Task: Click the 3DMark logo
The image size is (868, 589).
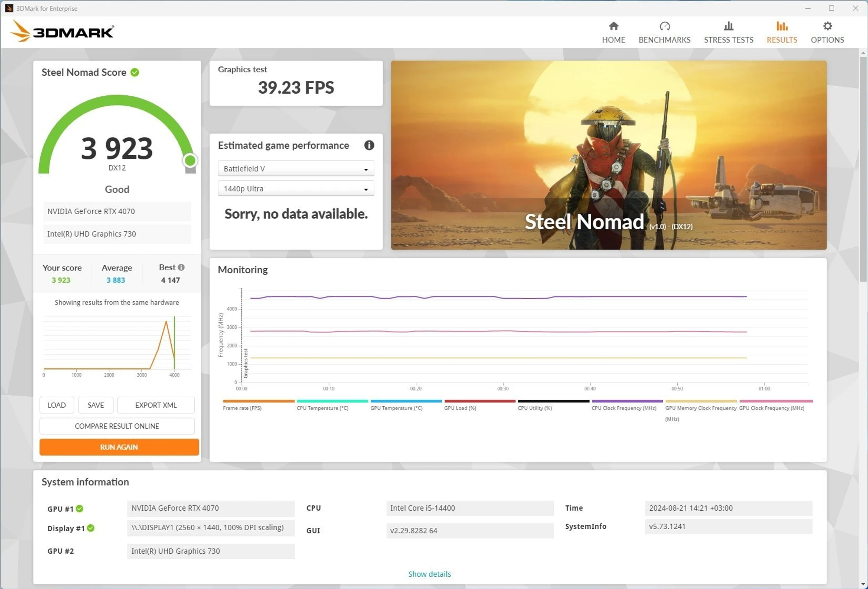Action: click(x=62, y=31)
